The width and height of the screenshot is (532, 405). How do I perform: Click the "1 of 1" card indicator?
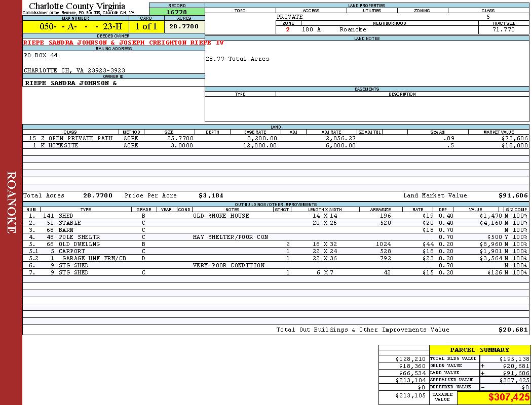pos(146,26)
